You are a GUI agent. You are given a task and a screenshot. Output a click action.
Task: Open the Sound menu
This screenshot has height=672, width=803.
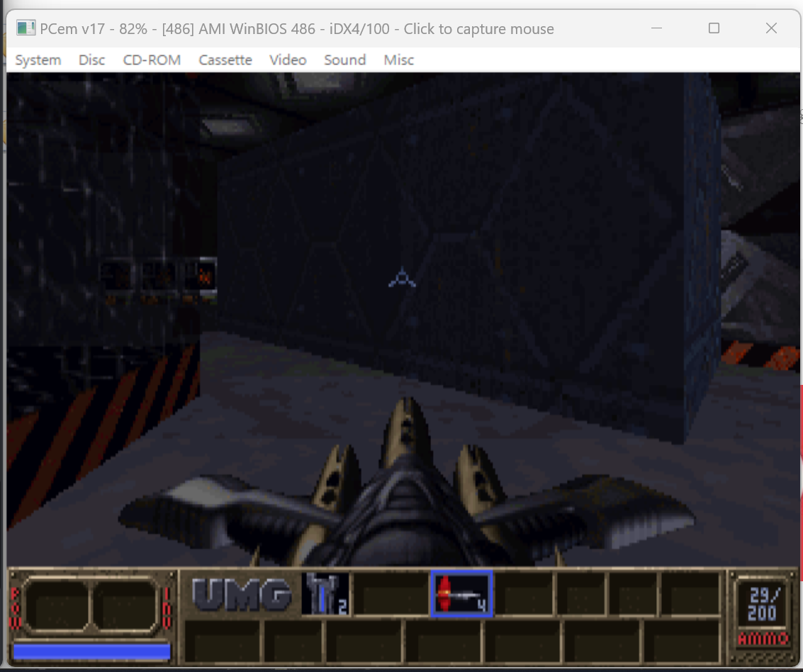344,60
